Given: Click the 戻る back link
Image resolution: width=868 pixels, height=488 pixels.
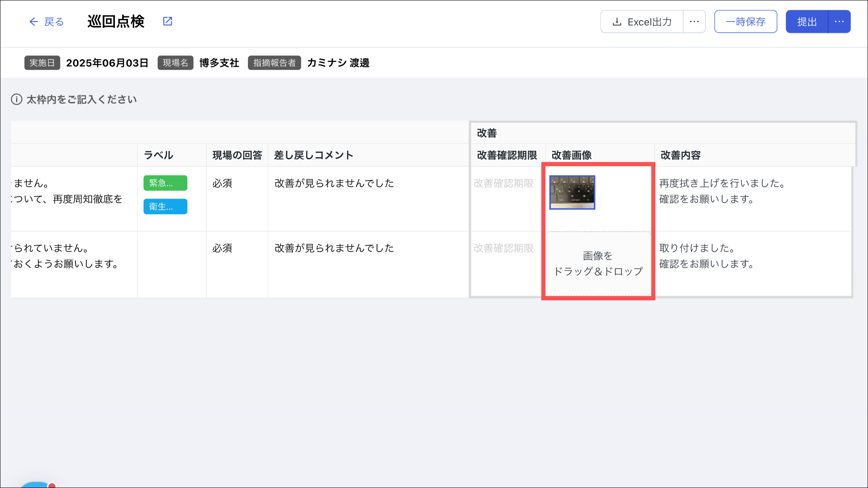Looking at the screenshot, I should [x=54, y=22].
